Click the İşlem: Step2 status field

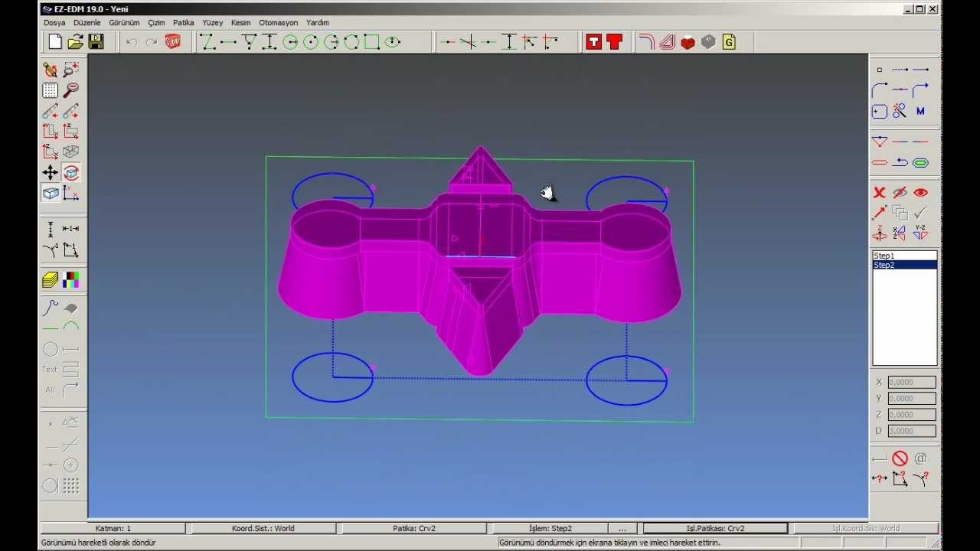[550, 528]
